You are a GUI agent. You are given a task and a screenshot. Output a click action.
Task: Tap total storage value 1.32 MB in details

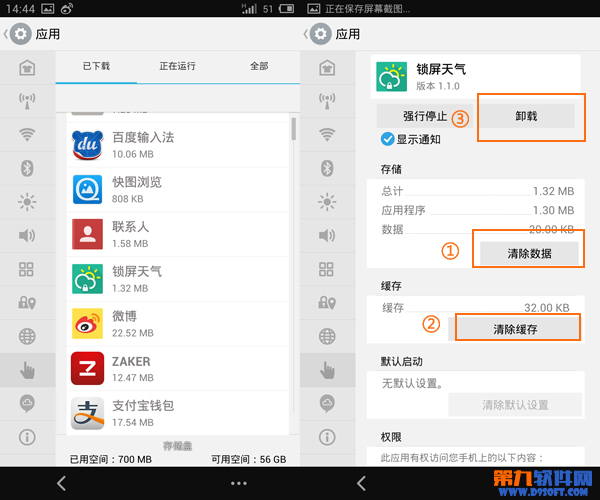click(x=554, y=191)
